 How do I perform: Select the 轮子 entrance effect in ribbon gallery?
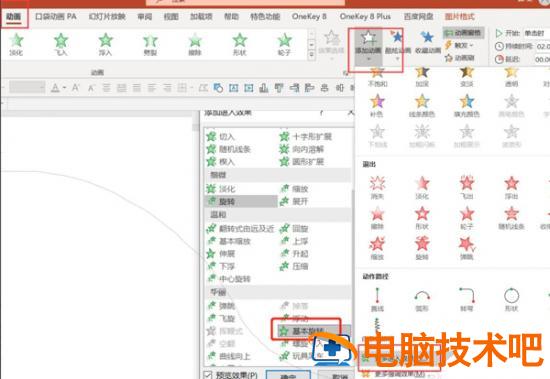click(x=284, y=45)
